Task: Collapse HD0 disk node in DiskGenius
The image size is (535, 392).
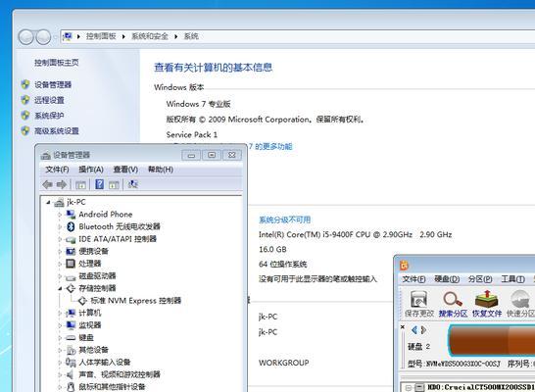Action: tap(408, 387)
